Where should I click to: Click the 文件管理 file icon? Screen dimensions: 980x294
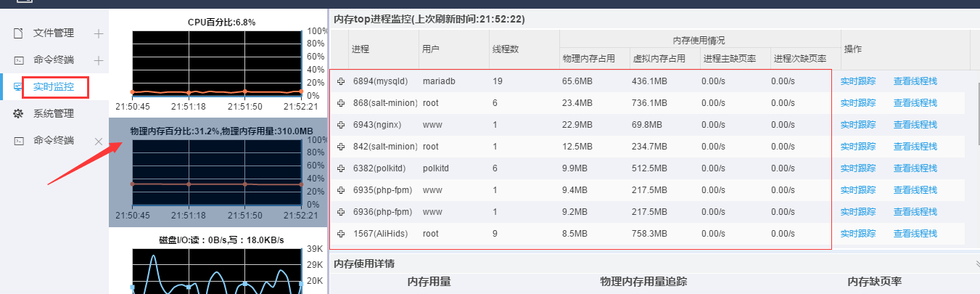click(19, 33)
